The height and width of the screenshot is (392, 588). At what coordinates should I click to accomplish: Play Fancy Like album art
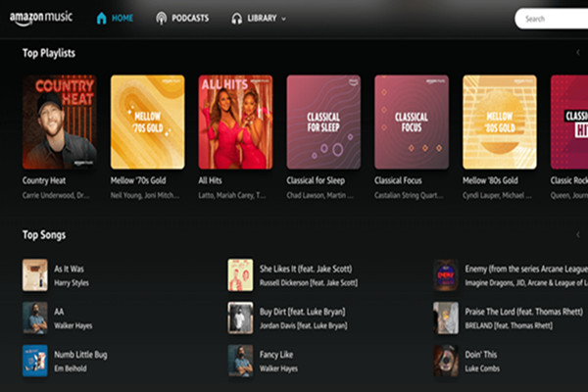coord(240,361)
